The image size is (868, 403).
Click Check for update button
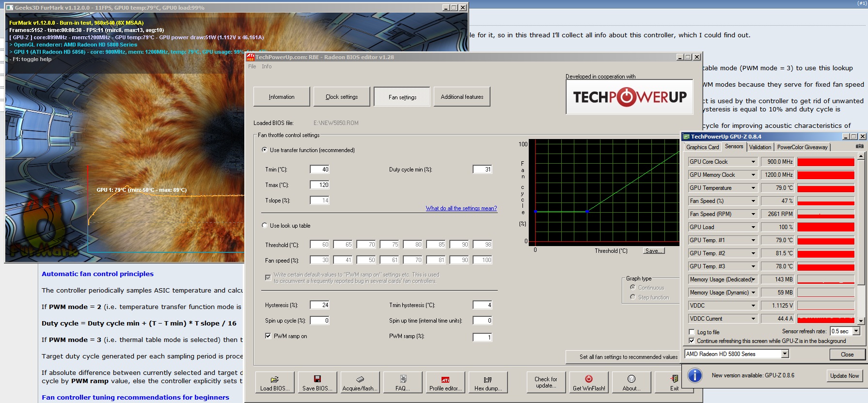[x=546, y=382]
